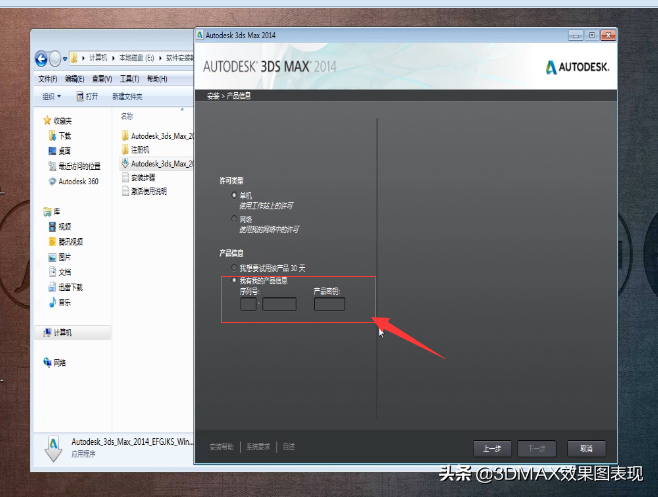Select 计算机 in the navigation pane

click(72, 332)
